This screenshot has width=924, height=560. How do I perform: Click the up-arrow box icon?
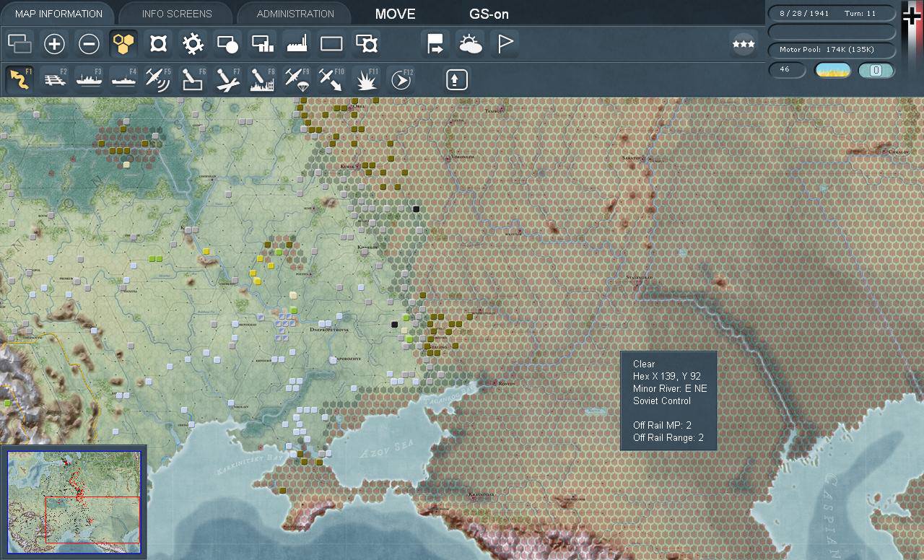[x=456, y=79]
